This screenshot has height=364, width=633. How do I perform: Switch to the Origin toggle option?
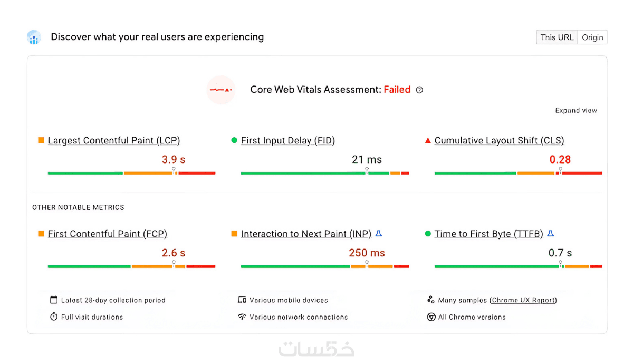pos(592,37)
